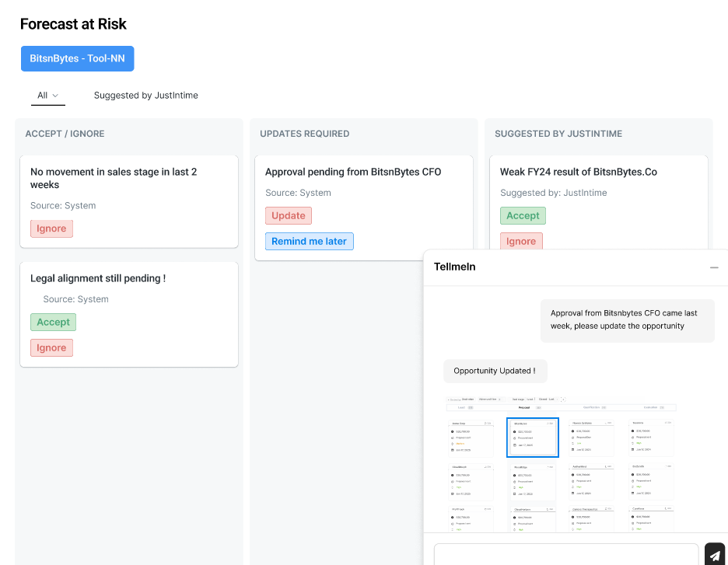Click the chevron arrow beside All
728x565 pixels.
tap(55, 96)
